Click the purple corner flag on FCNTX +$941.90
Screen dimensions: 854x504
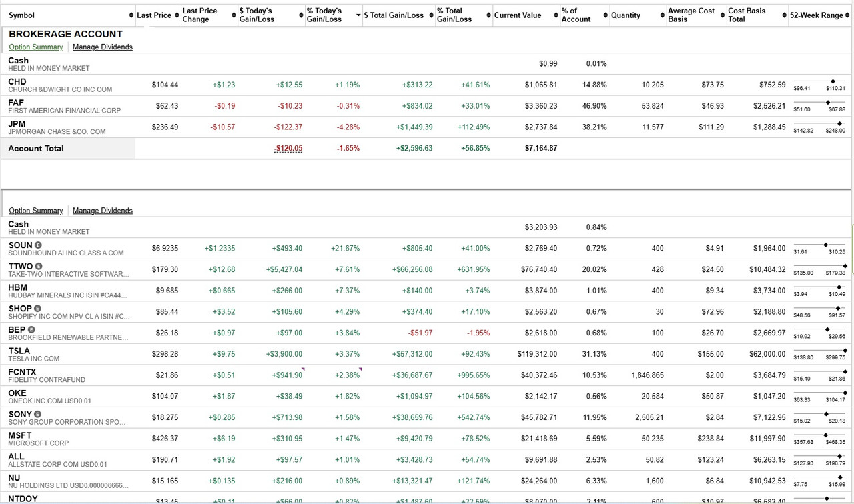click(x=303, y=369)
